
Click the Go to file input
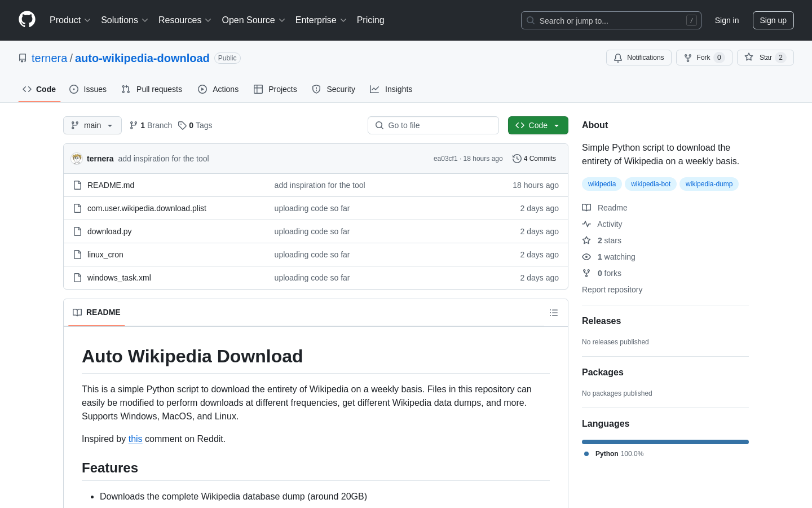click(x=433, y=125)
